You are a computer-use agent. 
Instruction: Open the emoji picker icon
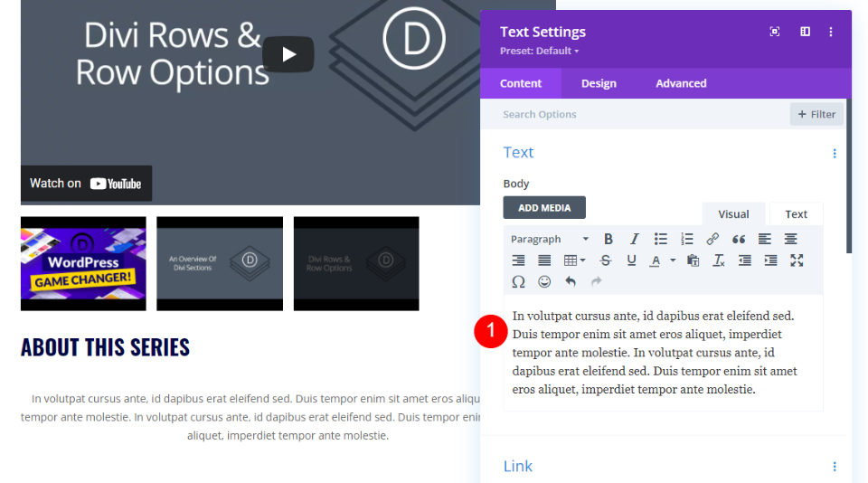point(544,281)
